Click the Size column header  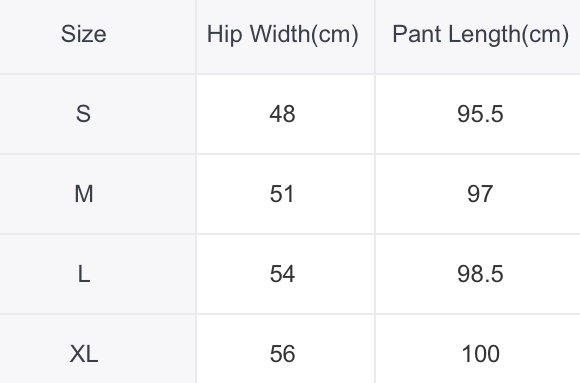click(84, 34)
